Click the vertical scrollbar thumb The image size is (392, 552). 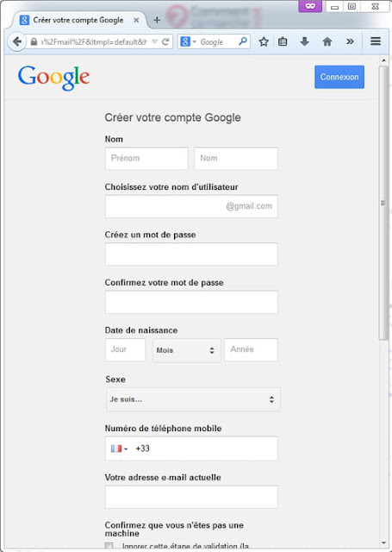(x=383, y=203)
